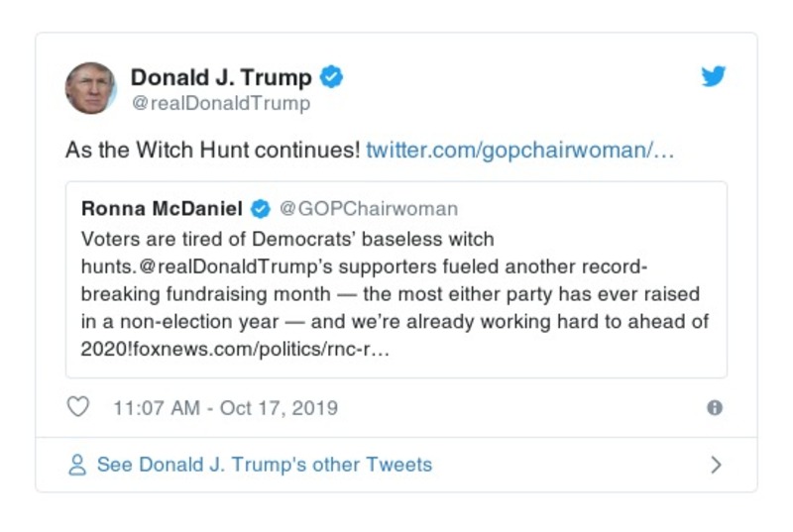Viewport: 793px width, 532px height.
Task: Click the Donald J. Trump display name
Action: 221,77
